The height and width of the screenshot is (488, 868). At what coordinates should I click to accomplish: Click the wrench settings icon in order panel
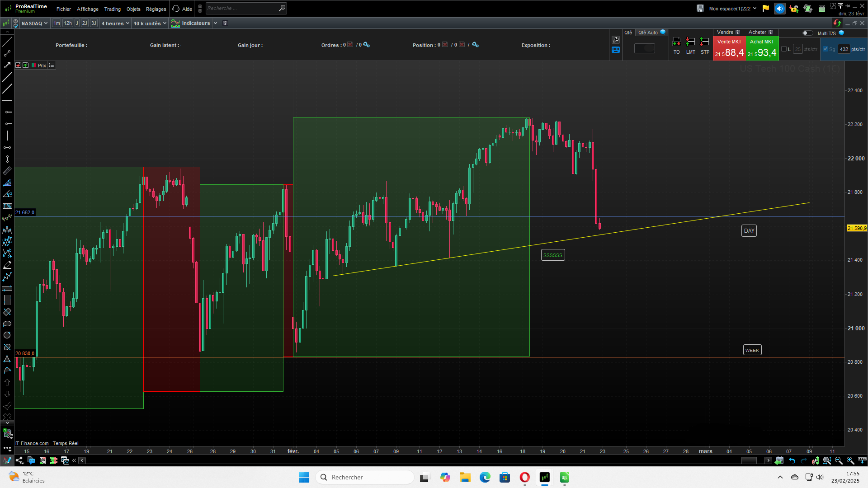(x=616, y=40)
